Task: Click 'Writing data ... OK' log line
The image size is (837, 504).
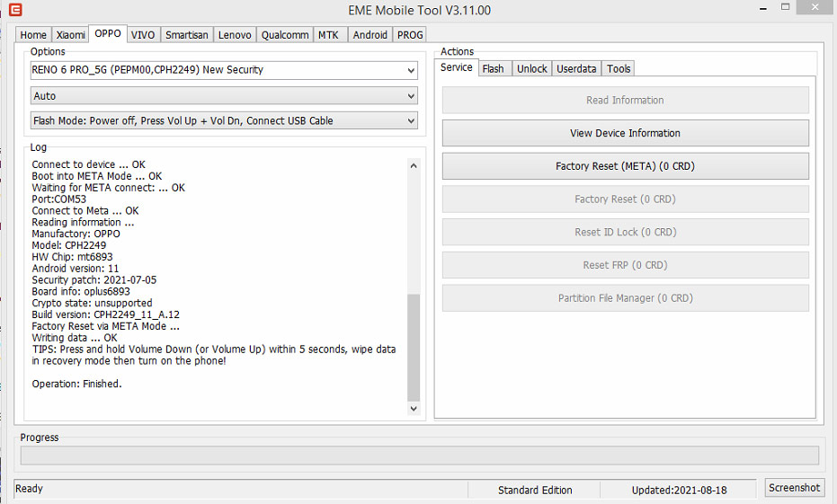Action: [75, 338]
